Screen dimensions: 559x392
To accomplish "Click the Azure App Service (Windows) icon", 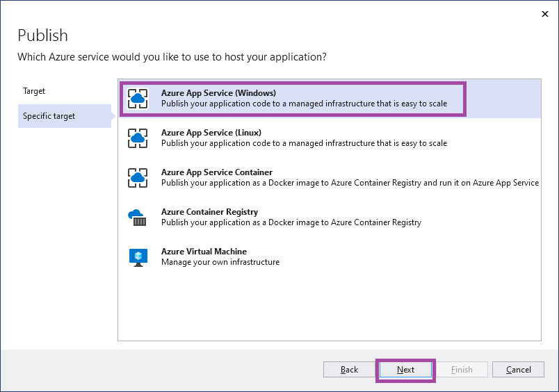I will (x=138, y=99).
